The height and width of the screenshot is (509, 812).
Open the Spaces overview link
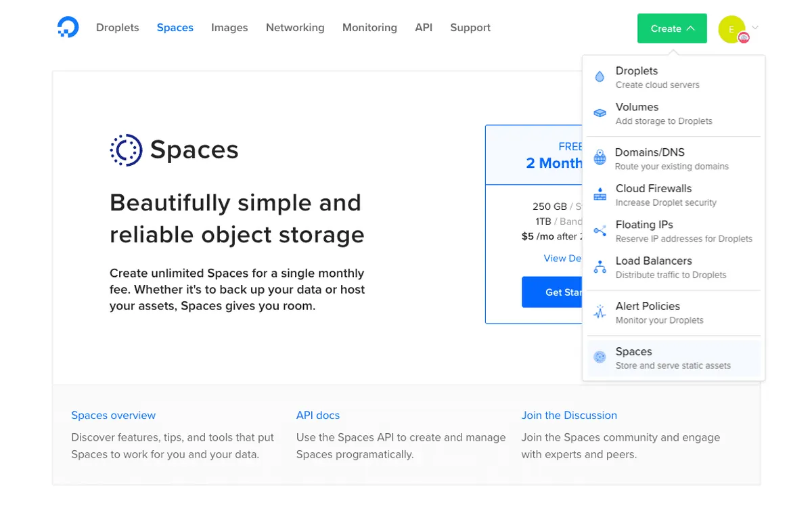click(114, 416)
